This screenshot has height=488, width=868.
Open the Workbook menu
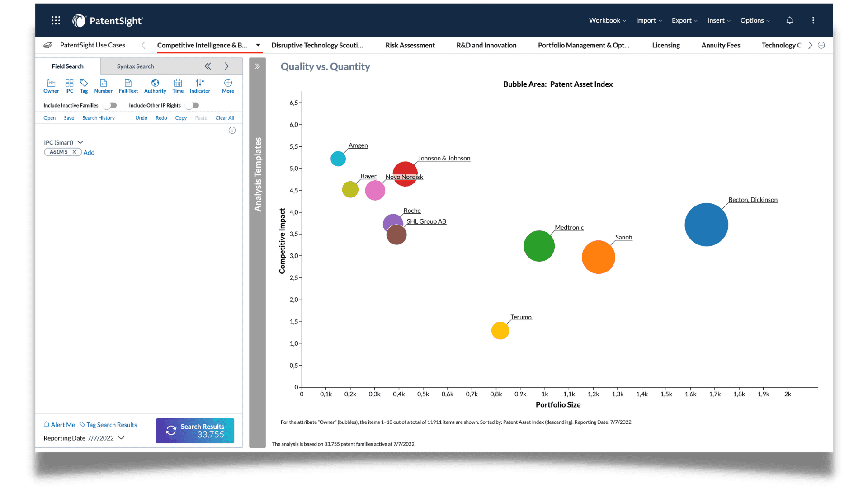click(x=607, y=20)
